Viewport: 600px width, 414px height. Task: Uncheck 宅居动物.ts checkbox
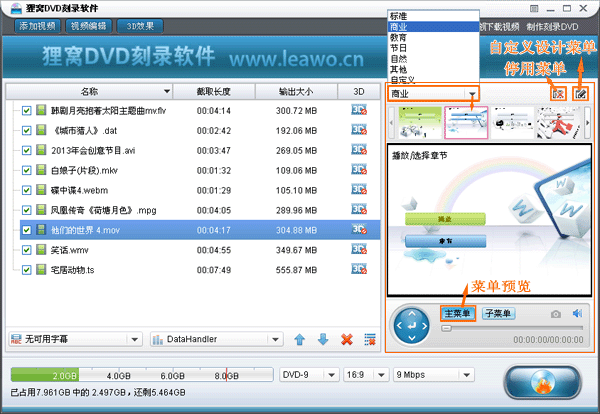click(26, 270)
